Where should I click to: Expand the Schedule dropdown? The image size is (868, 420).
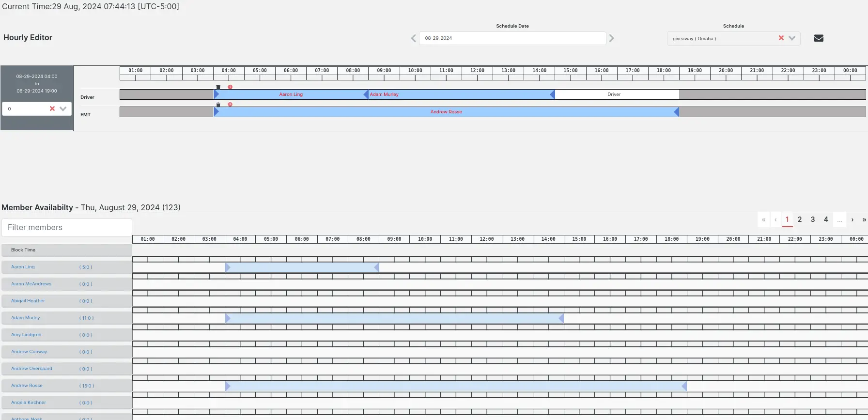(x=792, y=38)
